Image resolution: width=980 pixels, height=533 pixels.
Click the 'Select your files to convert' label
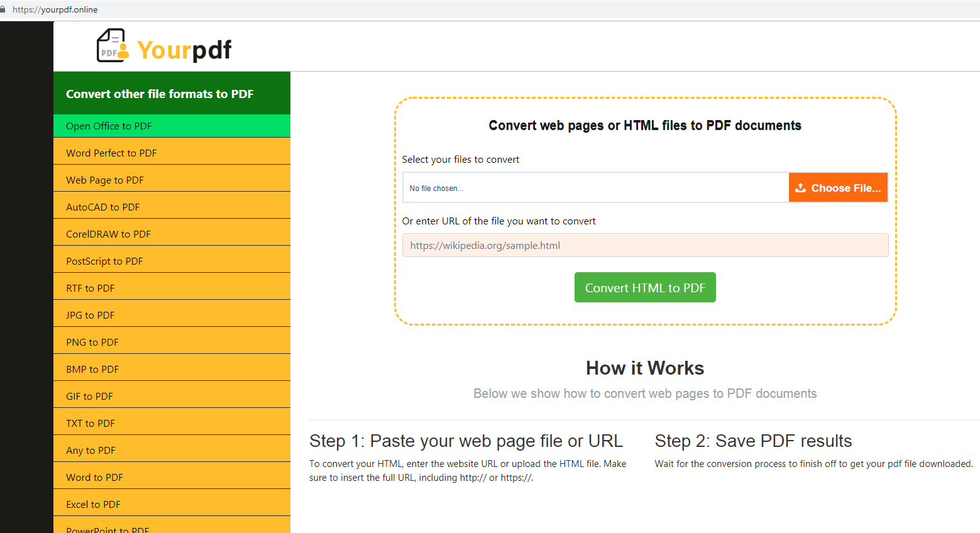461,160
